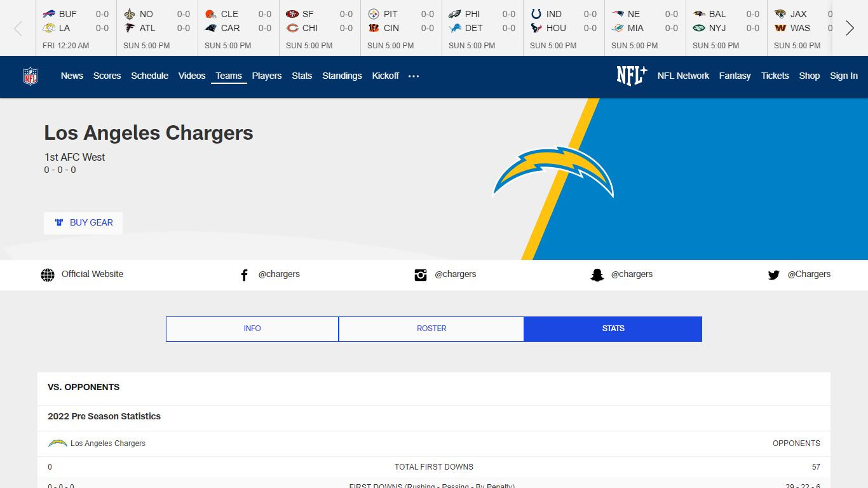Open the Official Website link
The height and width of the screenshot is (488, 868).
[x=93, y=274]
